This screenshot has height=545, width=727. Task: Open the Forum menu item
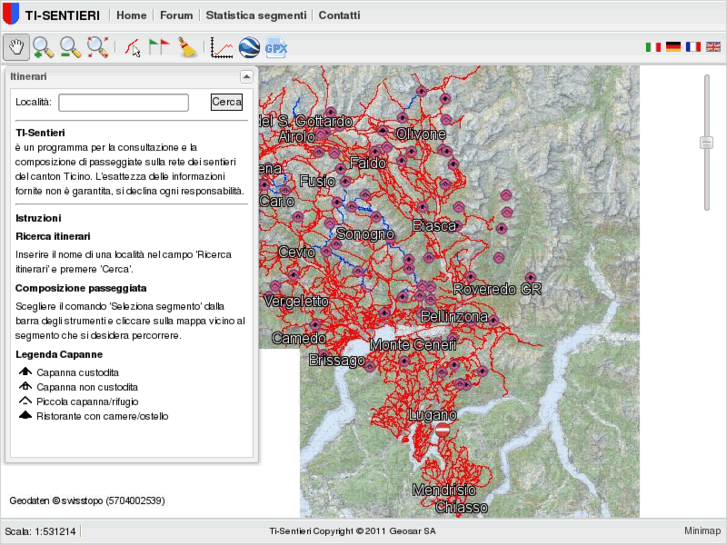tap(176, 16)
